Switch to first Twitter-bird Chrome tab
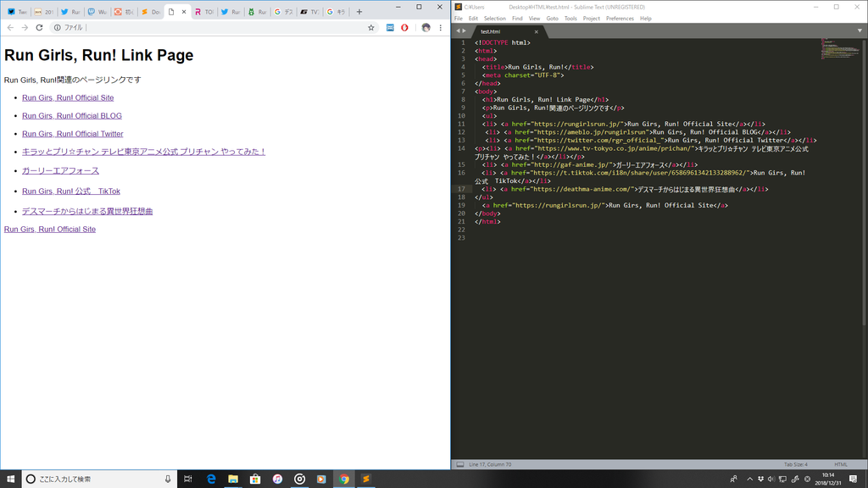 (70, 12)
